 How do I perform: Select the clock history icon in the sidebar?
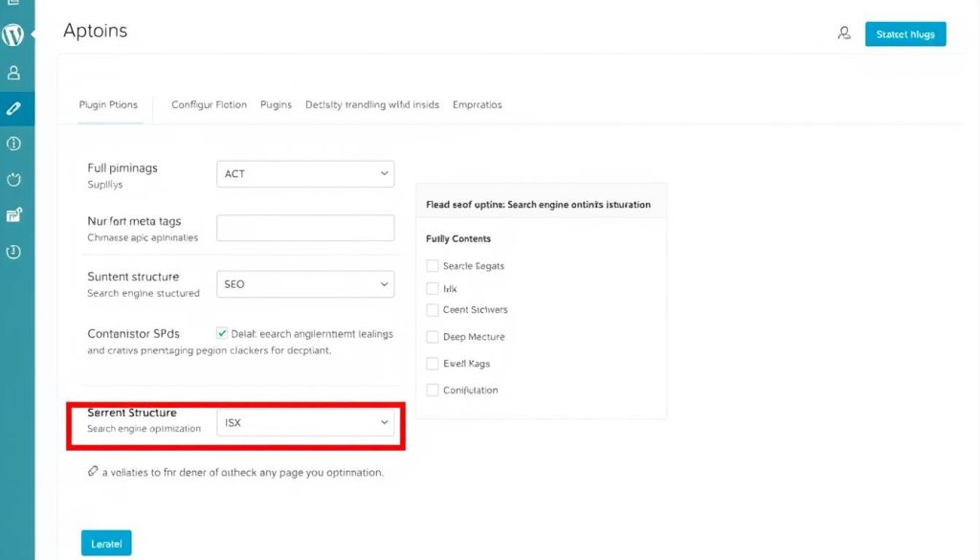[14, 252]
